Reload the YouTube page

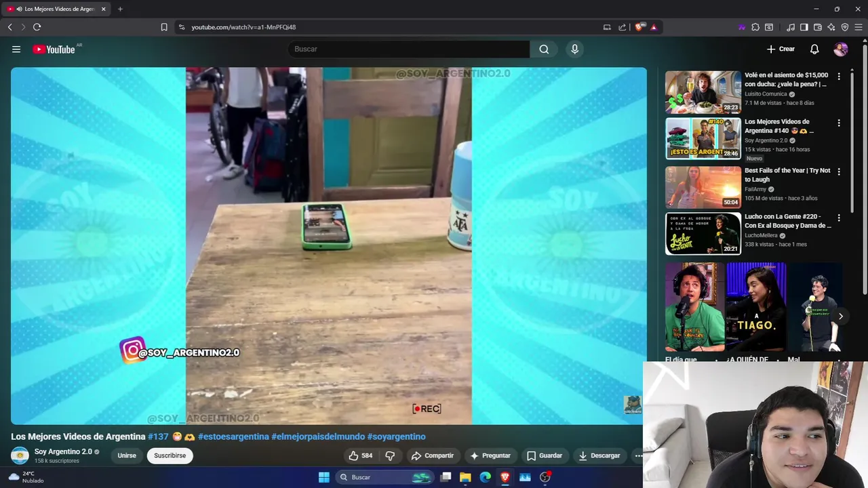pyautogui.click(x=37, y=27)
